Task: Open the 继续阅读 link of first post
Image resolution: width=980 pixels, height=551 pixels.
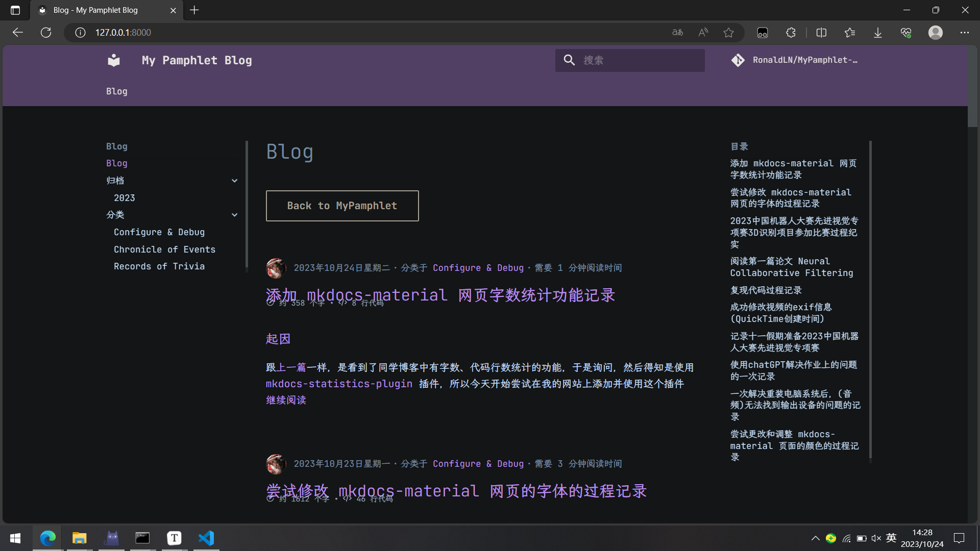Action: (x=286, y=400)
